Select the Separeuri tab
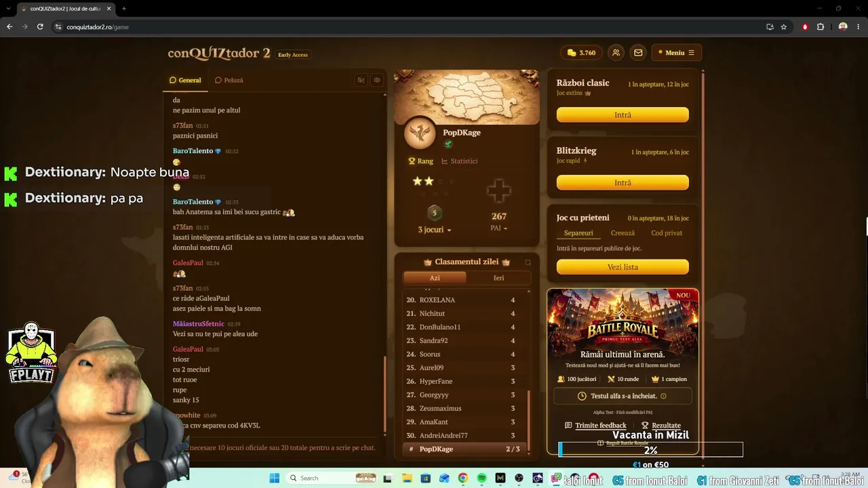Screen dimensions: 868x488 578,233
